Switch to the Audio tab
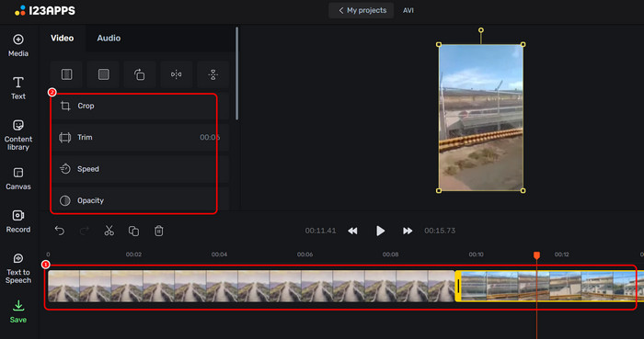The image size is (644, 339). 109,38
